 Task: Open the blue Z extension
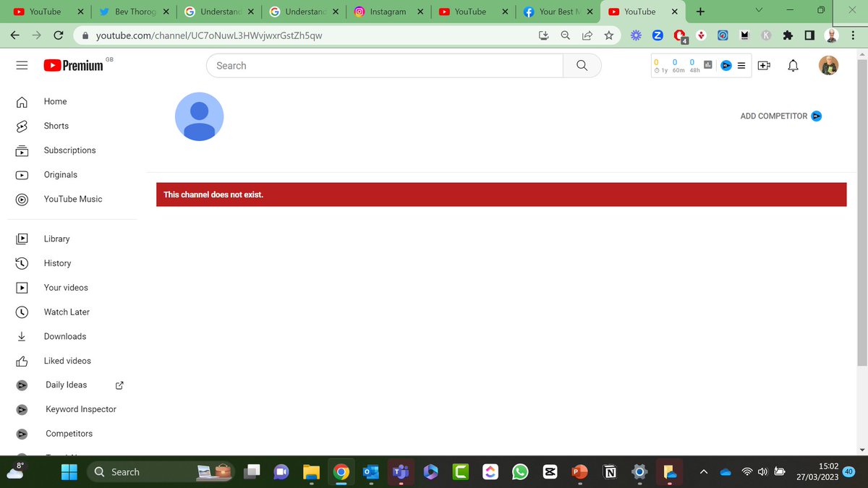(658, 35)
